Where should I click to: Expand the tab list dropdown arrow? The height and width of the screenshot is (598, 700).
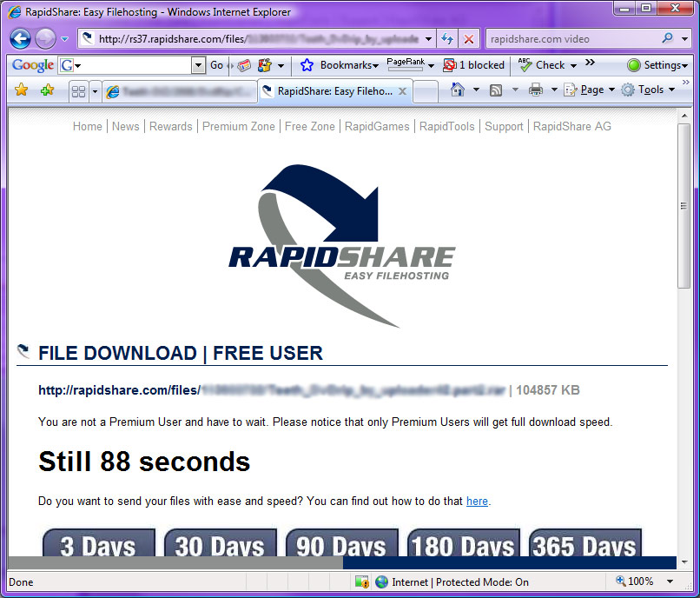tap(95, 91)
